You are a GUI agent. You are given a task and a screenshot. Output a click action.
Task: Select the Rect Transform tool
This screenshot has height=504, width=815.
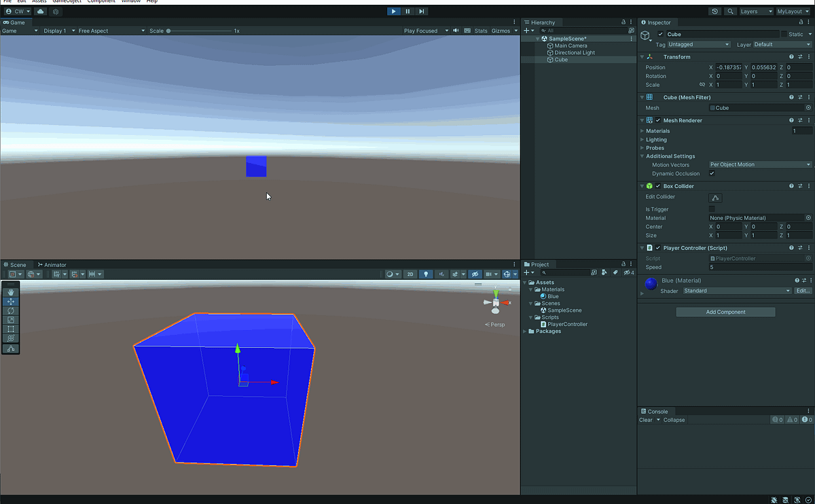[11, 329]
